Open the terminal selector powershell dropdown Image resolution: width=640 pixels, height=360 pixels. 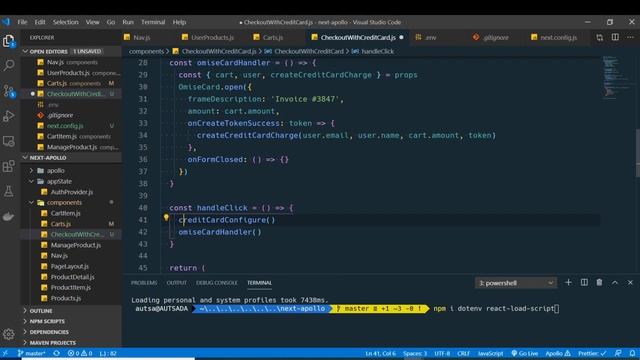pos(516,283)
